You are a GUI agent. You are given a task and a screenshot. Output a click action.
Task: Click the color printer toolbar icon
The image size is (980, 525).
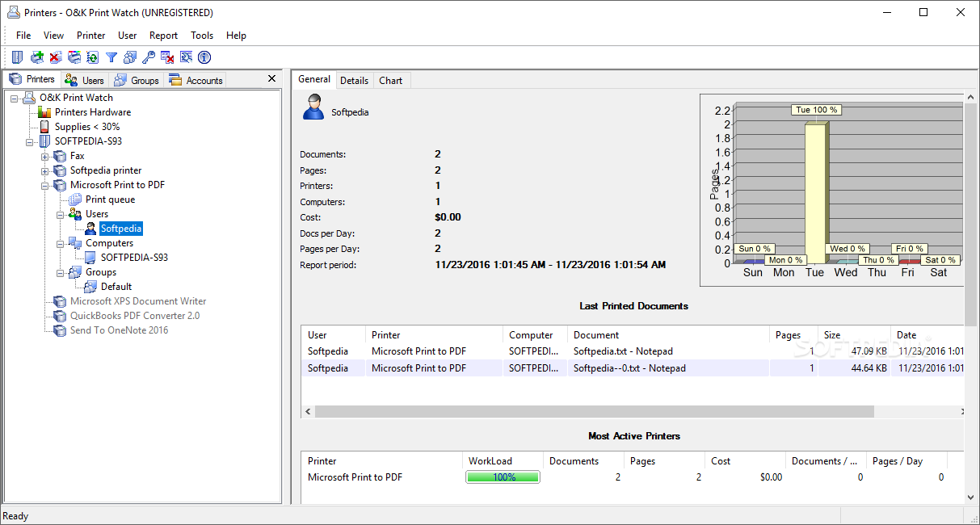(74, 57)
